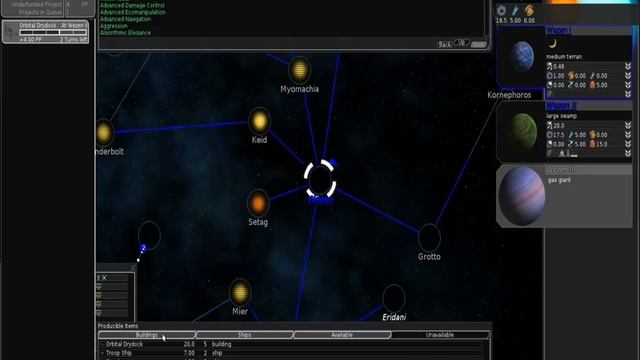
Task: Expand Wezen II resources row starting 17.5
Action: point(628,135)
